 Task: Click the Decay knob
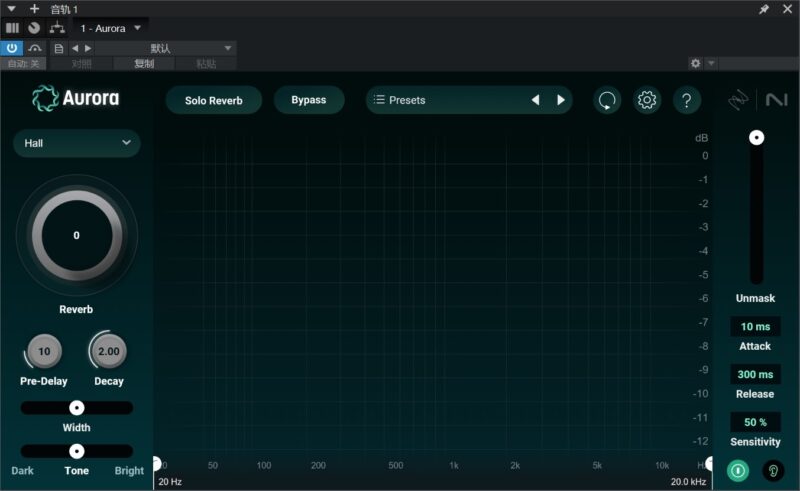point(108,351)
